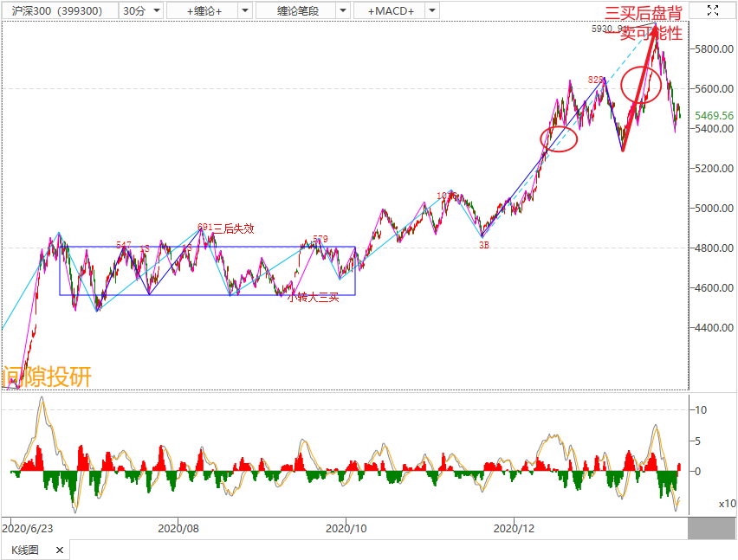Click the 三买后盘背 red annotation text
738x560 pixels.
click(x=643, y=14)
